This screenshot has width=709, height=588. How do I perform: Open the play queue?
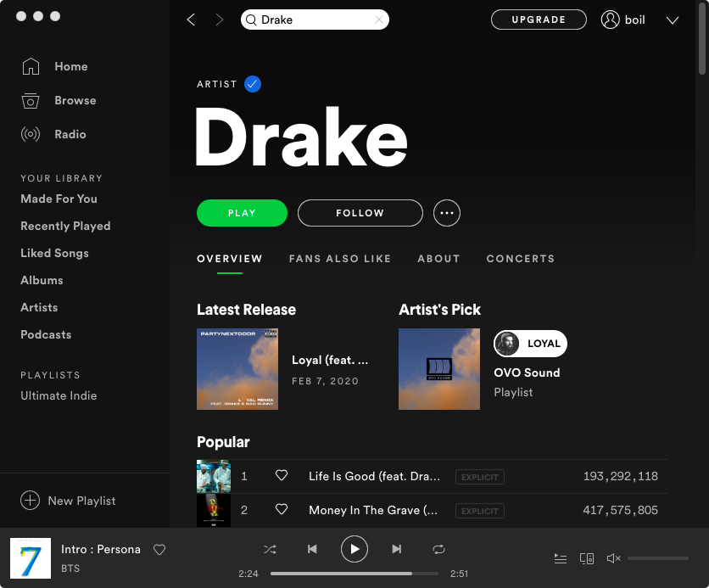pos(561,558)
